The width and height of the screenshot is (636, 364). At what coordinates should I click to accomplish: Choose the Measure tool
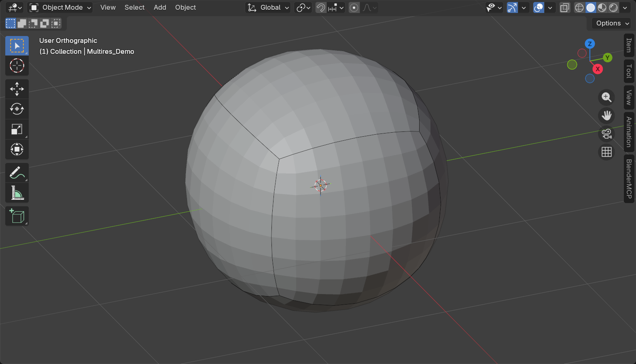(x=17, y=193)
